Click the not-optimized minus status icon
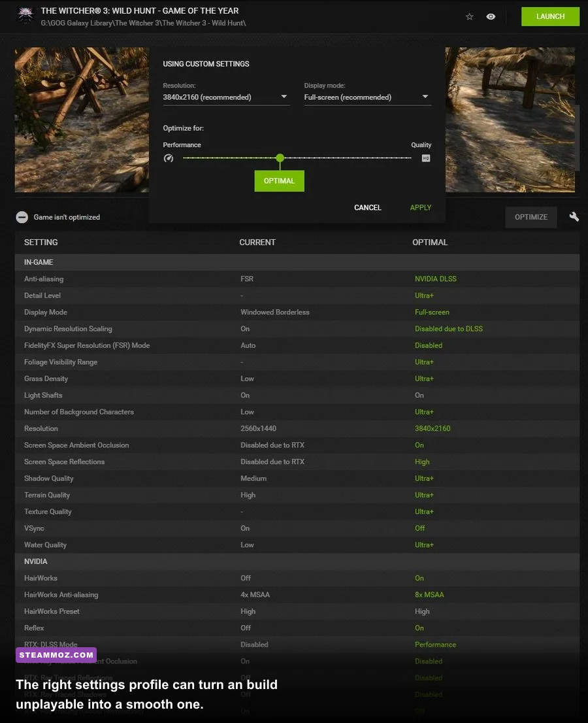588x723 pixels. [x=22, y=217]
